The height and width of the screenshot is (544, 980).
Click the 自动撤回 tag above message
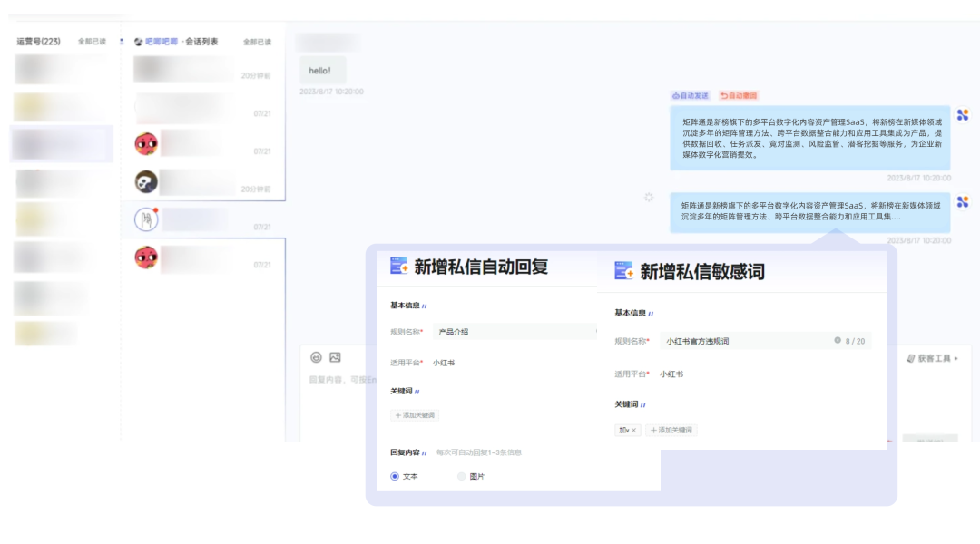tap(739, 95)
